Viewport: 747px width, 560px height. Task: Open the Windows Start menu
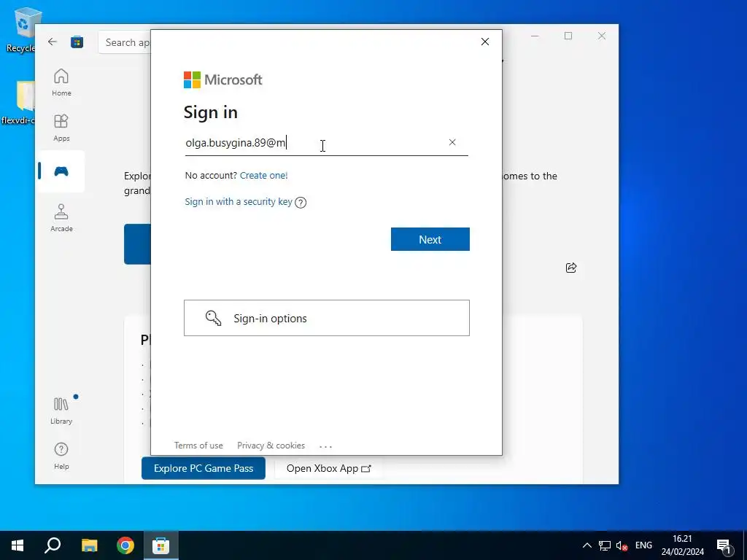[18, 545]
